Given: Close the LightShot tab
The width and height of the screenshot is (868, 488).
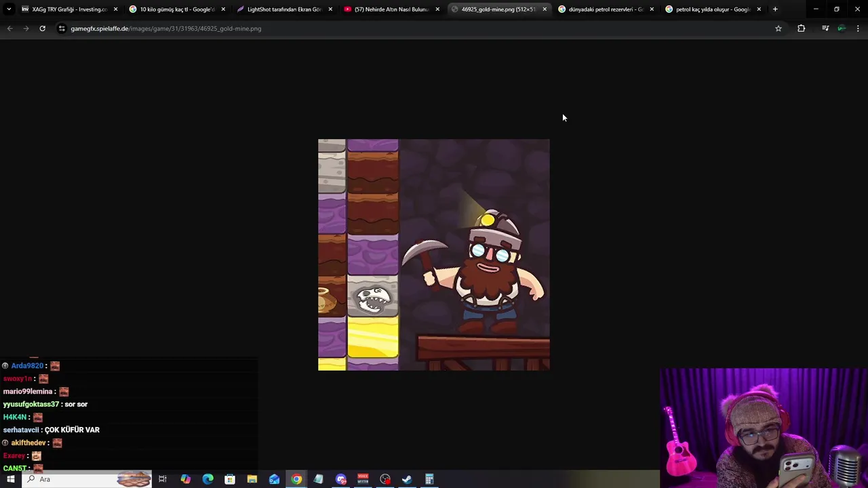Looking at the screenshot, I should 330,9.
